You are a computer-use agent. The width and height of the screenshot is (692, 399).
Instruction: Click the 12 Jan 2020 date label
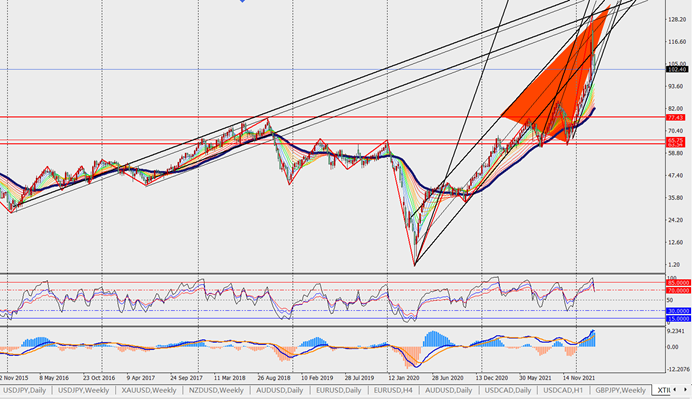click(x=404, y=378)
